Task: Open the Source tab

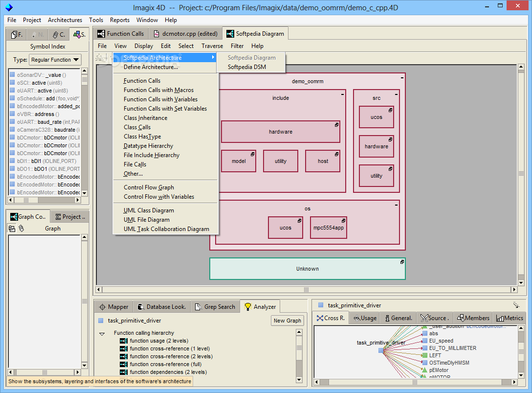Action: (435, 318)
